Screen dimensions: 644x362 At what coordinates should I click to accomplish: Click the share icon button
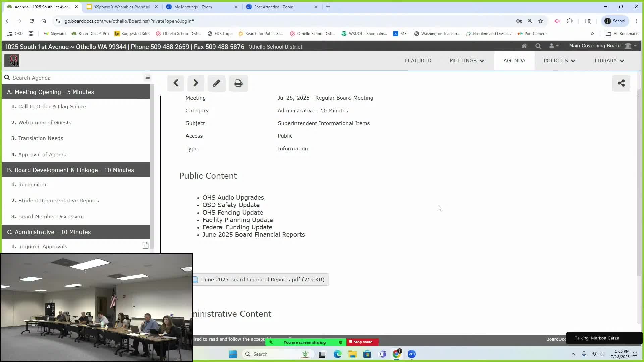click(621, 83)
